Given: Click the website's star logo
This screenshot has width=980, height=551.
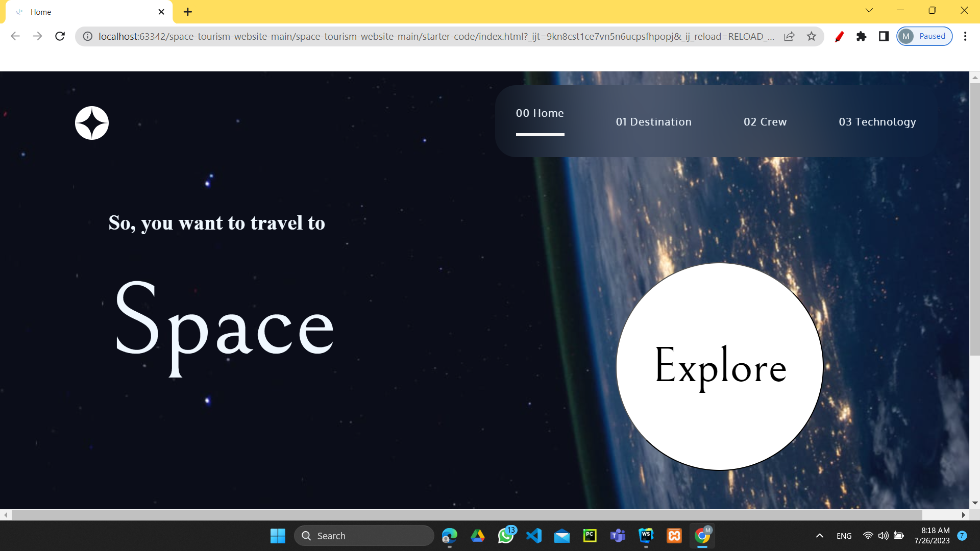Looking at the screenshot, I should click(92, 123).
